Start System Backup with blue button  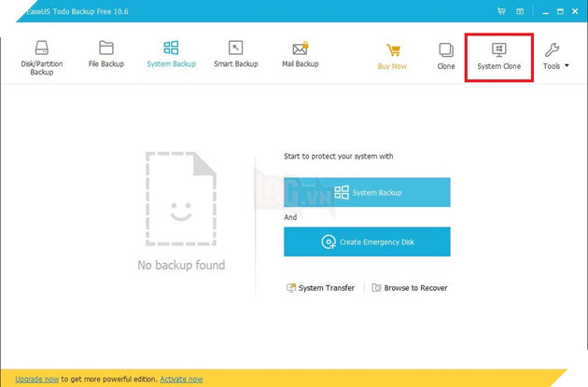pyautogui.click(x=367, y=192)
